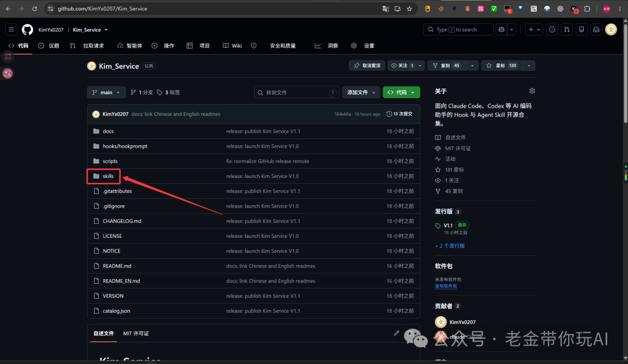This screenshot has width=628, height=364.
Task: Open the hooks/hookprompt folder
Action: point(125,146)
